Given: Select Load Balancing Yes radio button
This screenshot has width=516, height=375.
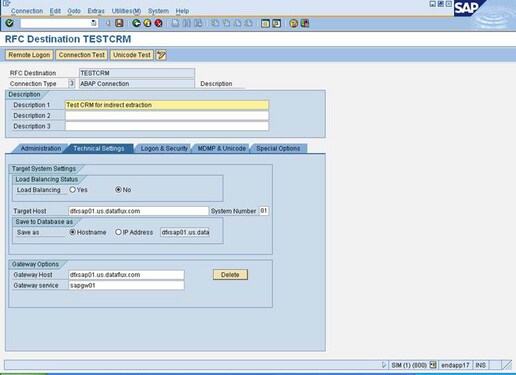Looking at the screenshot, I should tap(72, 190).
